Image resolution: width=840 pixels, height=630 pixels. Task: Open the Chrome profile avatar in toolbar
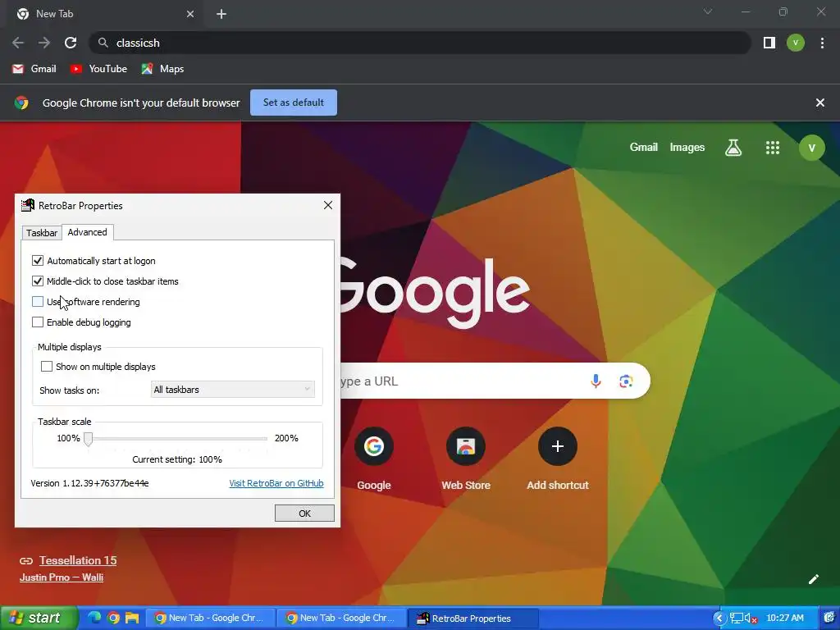(x=796, y=43)
